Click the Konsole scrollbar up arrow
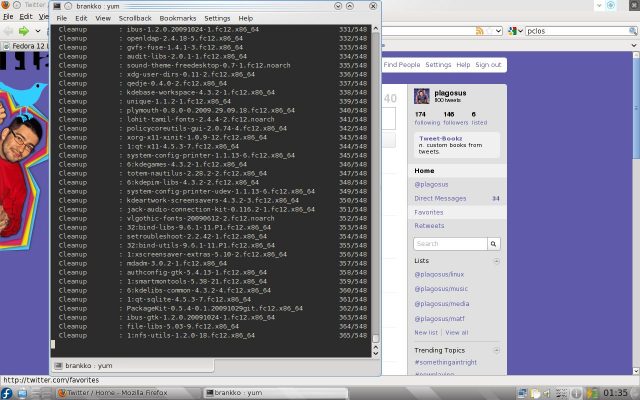640x400 pixels. (376, 29)
